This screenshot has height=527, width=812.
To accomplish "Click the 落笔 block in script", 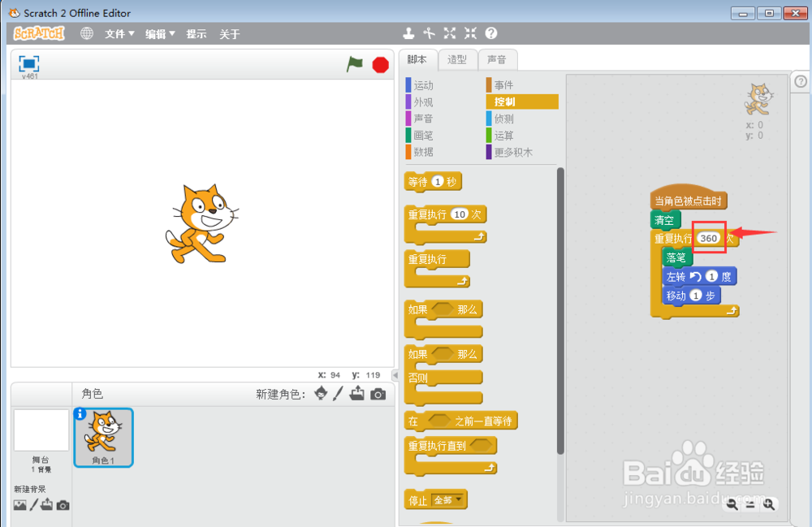I will (x=676, y=257).
